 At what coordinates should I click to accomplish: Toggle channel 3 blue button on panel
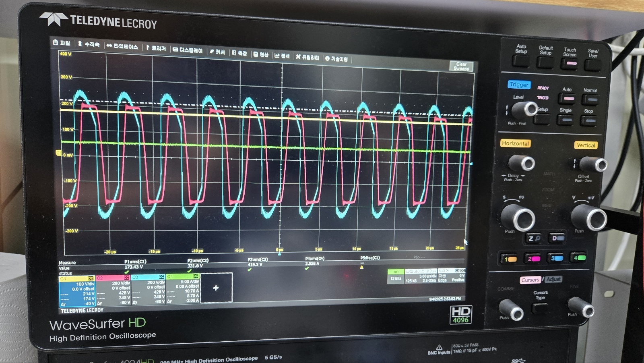pos(557,258)
